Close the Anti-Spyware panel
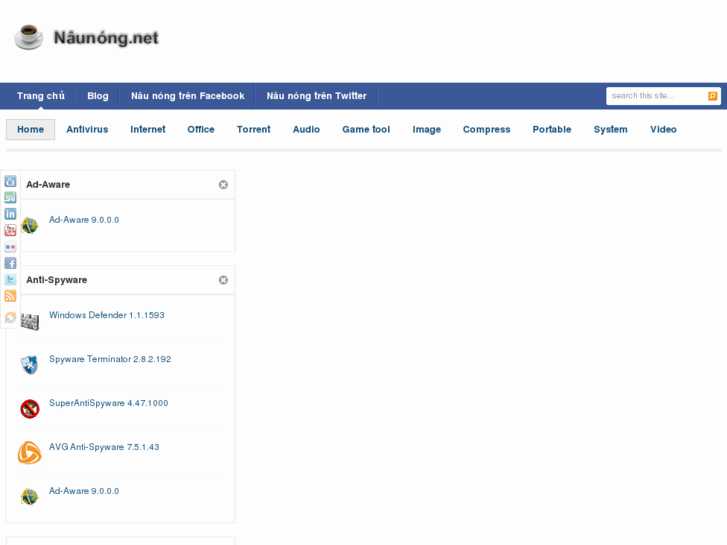The height and width of the screenshot is (545, 727). point(223,280)
